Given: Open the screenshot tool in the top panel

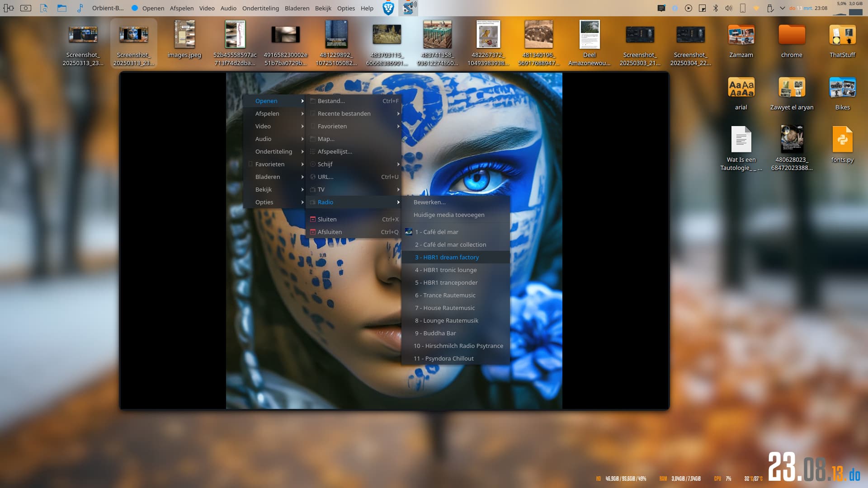Looking at the screenshot, I should 26,8.
